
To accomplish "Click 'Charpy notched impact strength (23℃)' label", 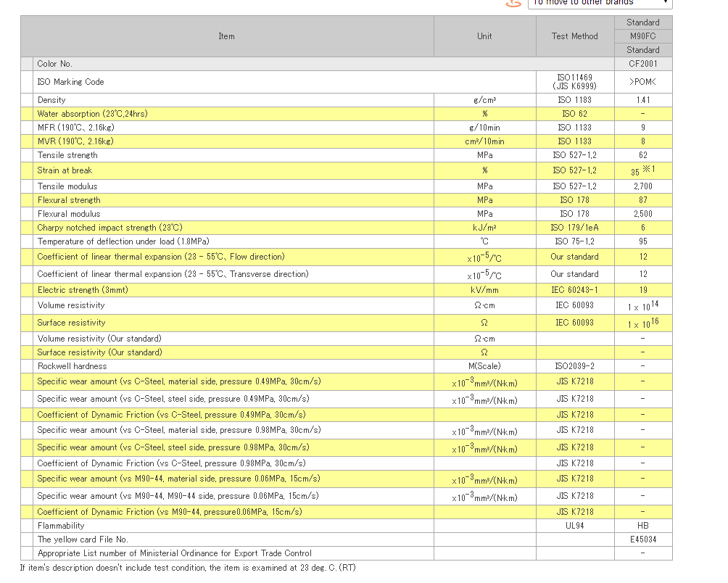I will 109,228.
